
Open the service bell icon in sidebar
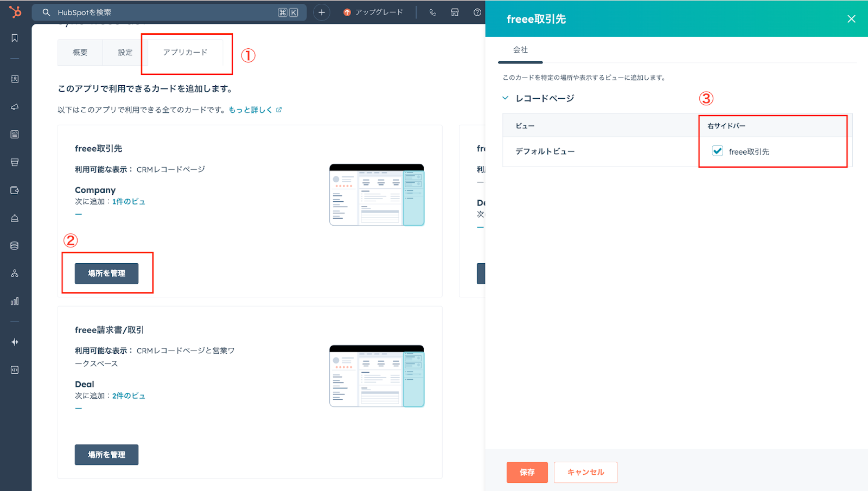point(15,218)
